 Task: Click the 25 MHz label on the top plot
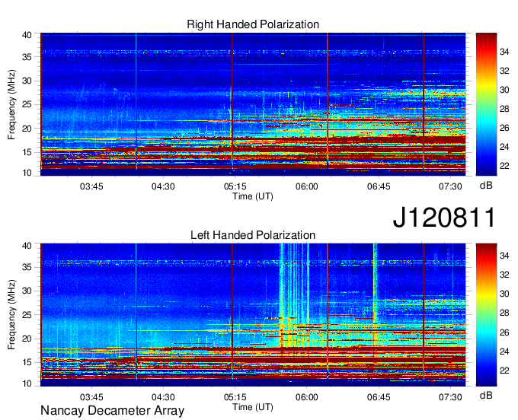click(27, 105)
